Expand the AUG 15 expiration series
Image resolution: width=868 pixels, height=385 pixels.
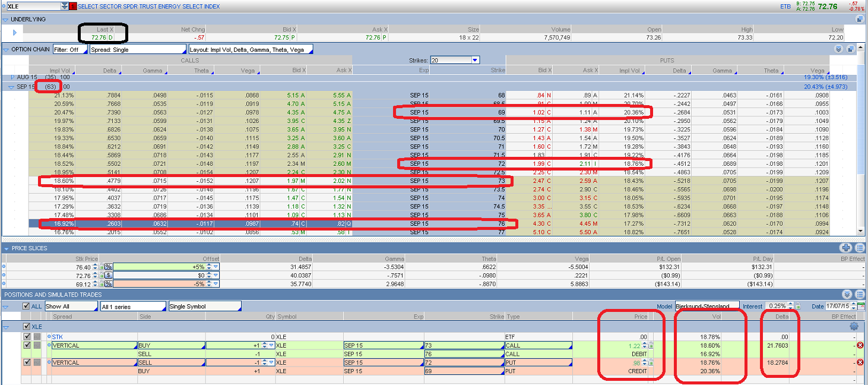click(x=13, y=77)
